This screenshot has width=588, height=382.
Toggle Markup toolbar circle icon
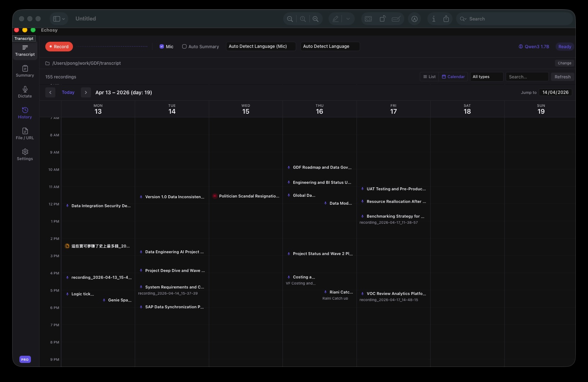pyautogui.click(x=414, y=19)
